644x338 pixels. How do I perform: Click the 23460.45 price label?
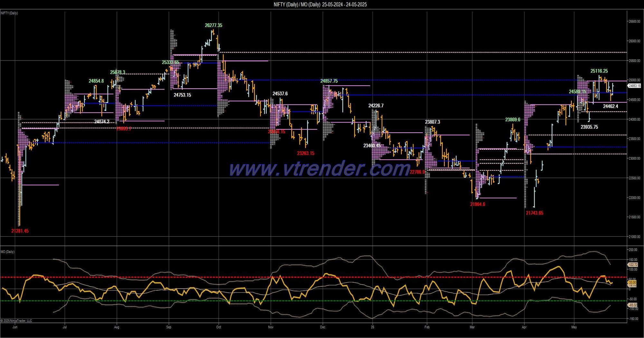point(372,146)
